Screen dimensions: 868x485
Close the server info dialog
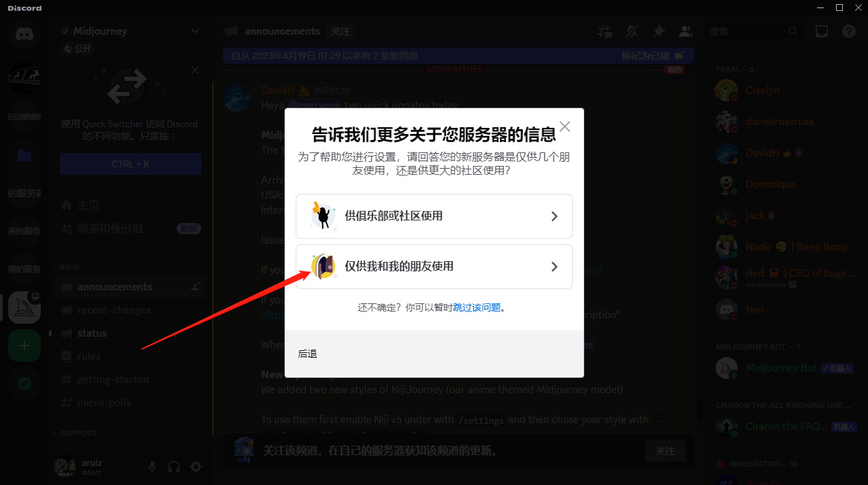(565, 127)
